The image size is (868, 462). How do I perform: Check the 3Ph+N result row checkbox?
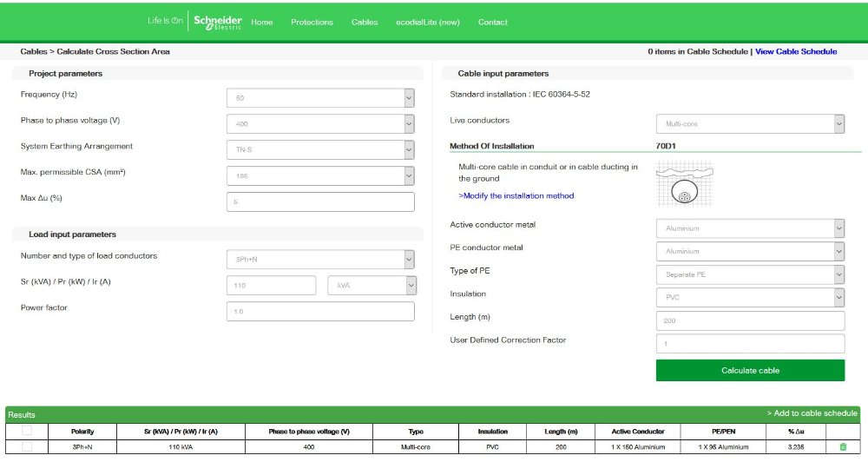(27, 446)
